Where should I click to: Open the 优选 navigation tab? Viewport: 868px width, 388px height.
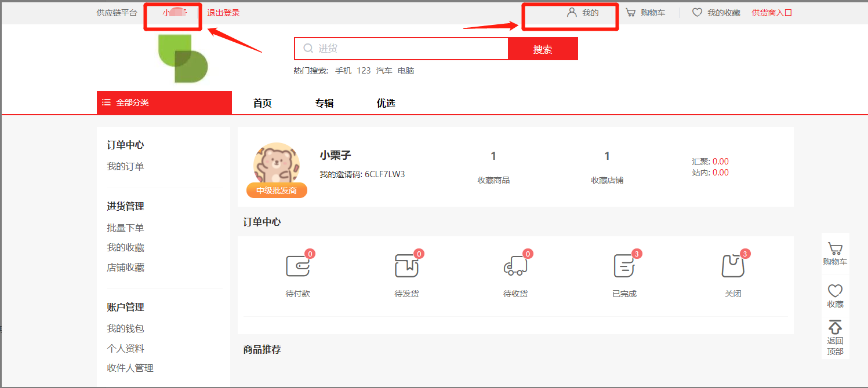click(386, 103)
